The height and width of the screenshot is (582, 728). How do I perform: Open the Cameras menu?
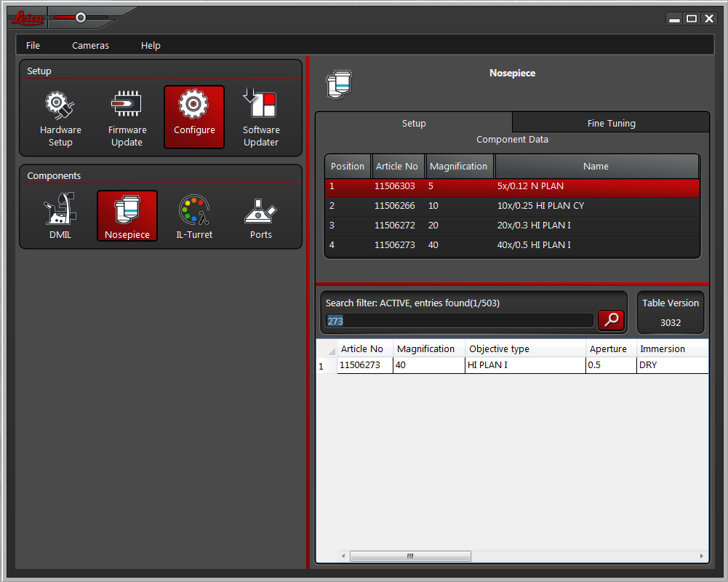tap(90, 46)
